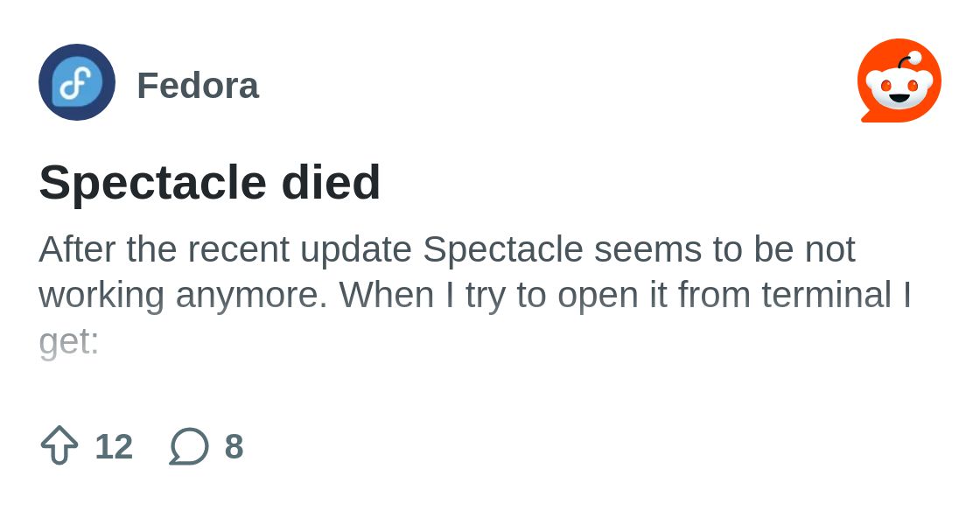Screen dimensions: 980x511
Task: Click the comment count 8
Action: coord(234,447)
